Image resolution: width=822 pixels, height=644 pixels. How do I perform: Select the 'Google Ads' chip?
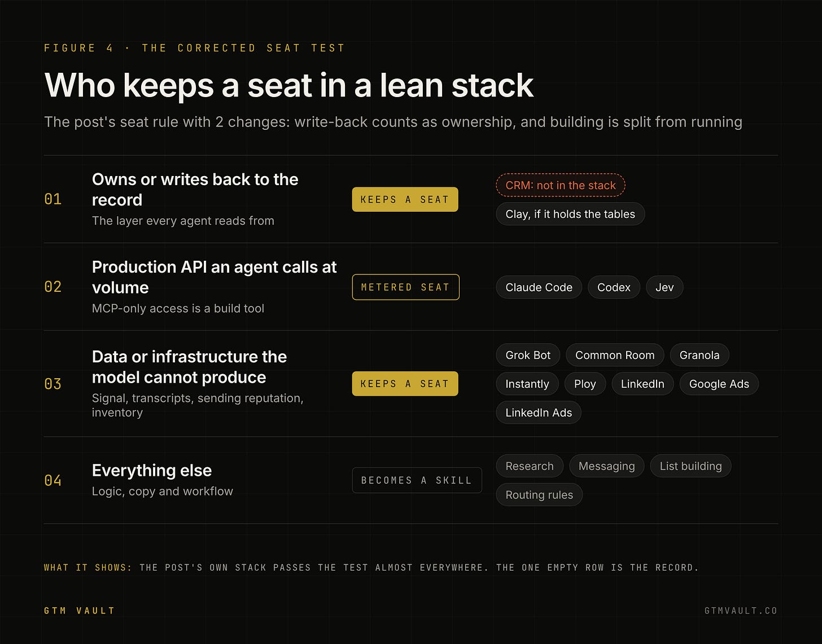click(719, 384)
